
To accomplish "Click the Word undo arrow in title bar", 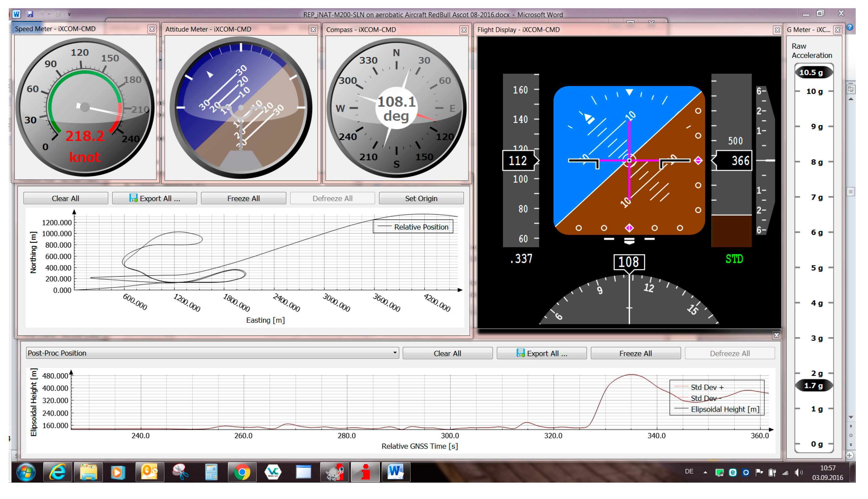I will coord(42,14).
